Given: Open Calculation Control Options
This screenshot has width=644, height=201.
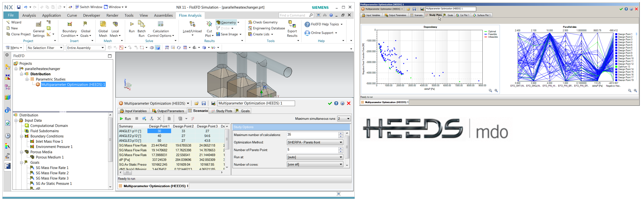Looking at the screenshot, I should [161, 29].
